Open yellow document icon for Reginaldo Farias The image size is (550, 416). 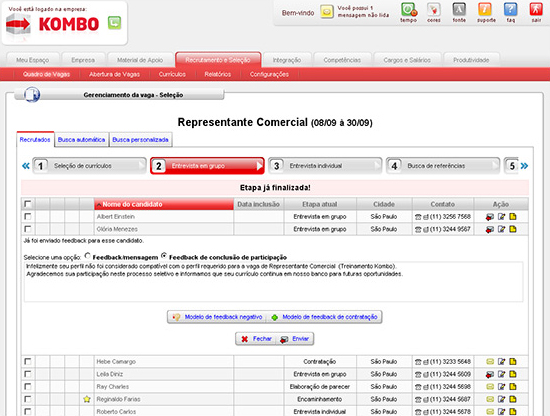pos(513,399)
